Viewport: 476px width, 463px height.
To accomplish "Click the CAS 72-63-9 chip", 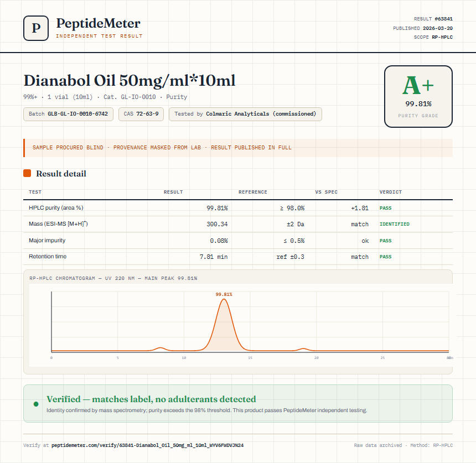I will tap(141, 114).
